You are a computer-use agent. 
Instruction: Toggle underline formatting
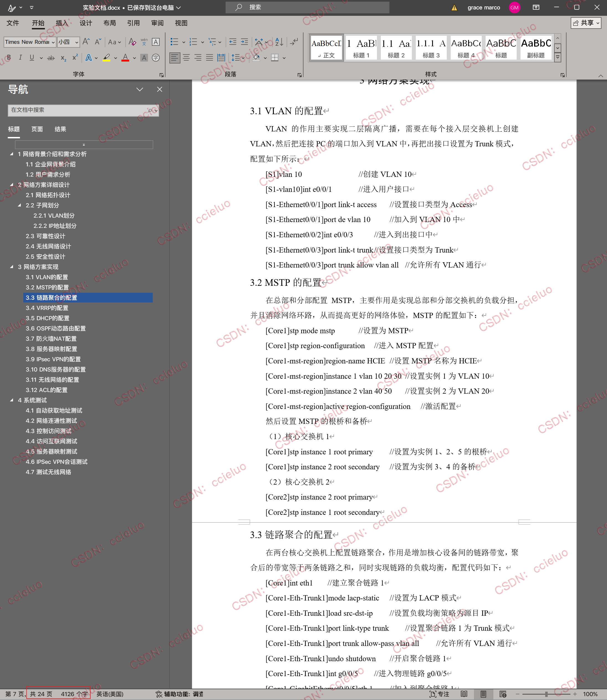coord(32,58)
